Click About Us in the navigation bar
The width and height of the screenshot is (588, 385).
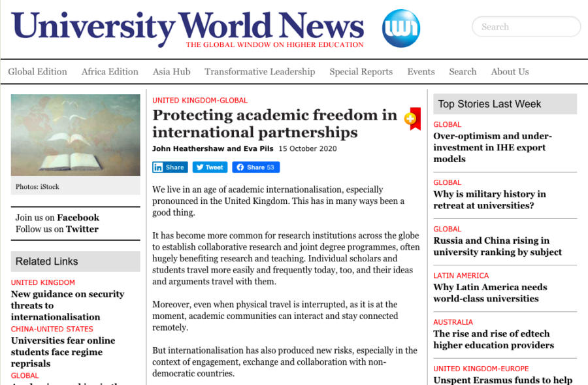(510, 72)
